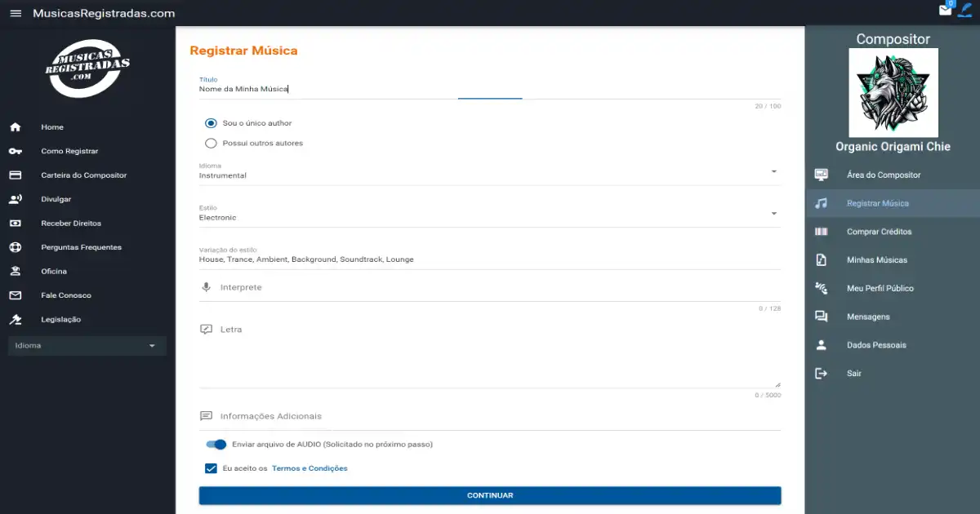
Task: Click the Divulgar megaphone icon
Action: point(15,199)
